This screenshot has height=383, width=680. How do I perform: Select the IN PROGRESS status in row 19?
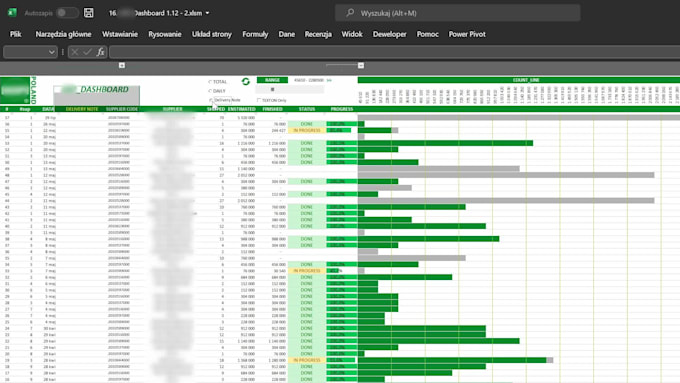point(307,360)
